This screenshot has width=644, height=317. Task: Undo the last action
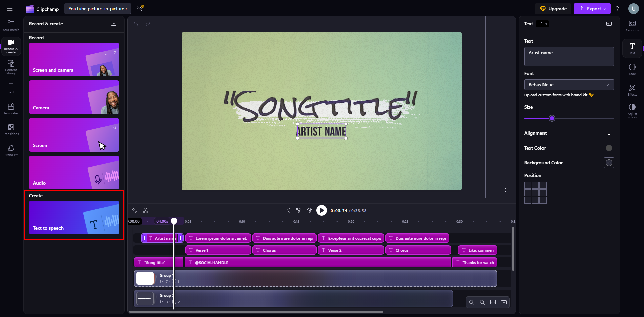136,24
